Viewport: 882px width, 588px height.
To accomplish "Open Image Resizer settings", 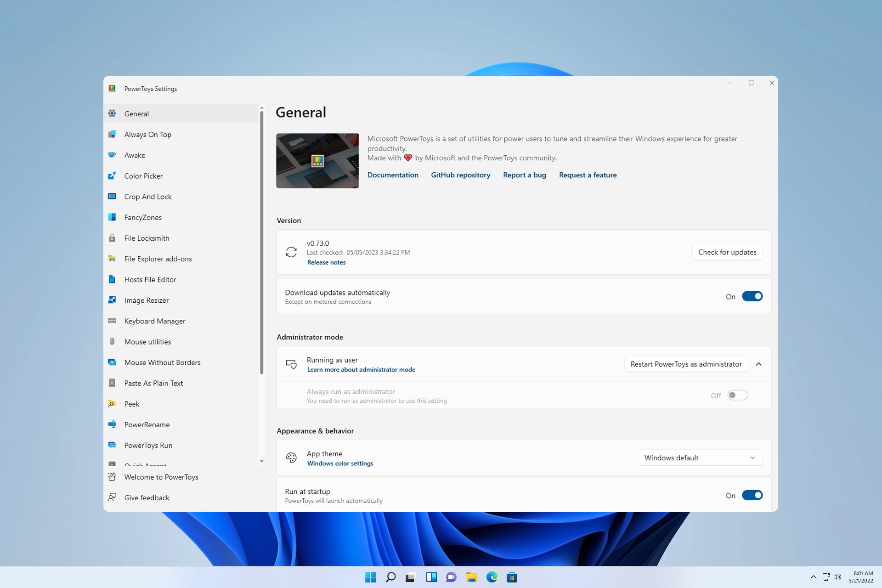I will [181, 300].
